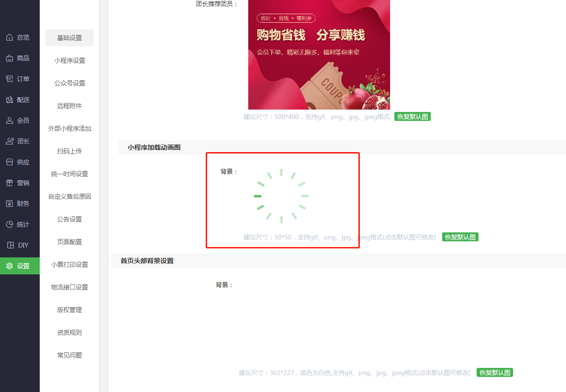This screenshot has height=392, width=566.
Task: Open 小程序设置 submenu item
Action: point(70,60)
